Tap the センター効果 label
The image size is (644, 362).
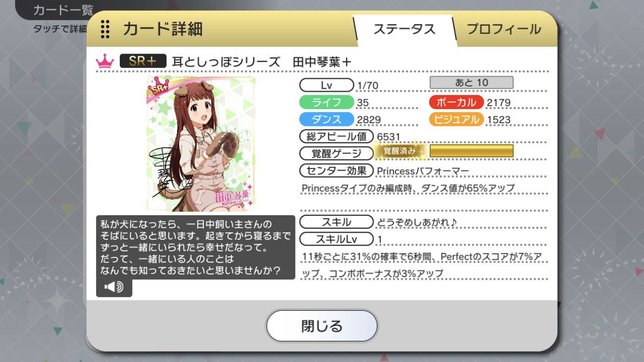(x=336, y=170)
